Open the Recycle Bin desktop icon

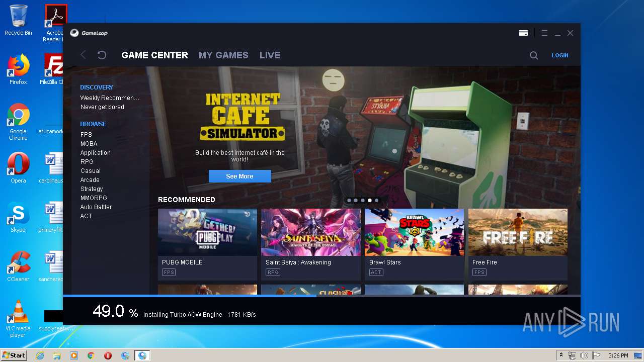18,20
